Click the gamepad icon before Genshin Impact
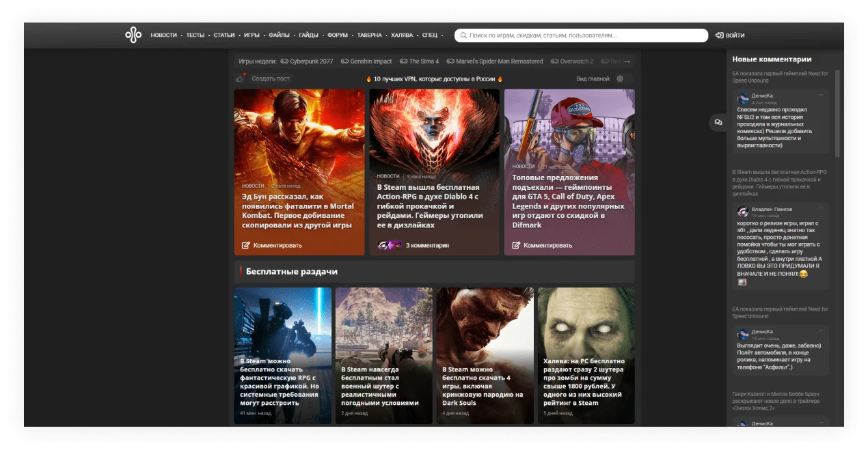The image size is (868, 452). click(x=345, y=61)
